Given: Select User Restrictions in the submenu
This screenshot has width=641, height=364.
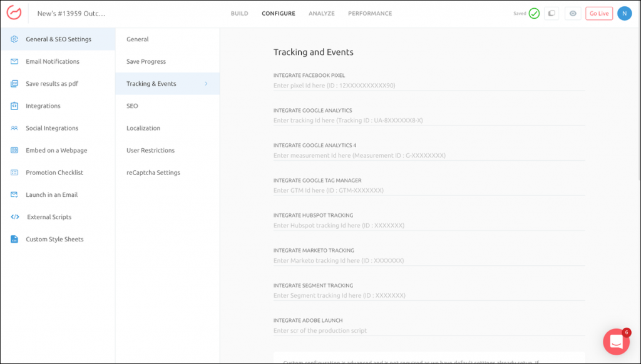Looking at the screenshot, I should 150,150.
